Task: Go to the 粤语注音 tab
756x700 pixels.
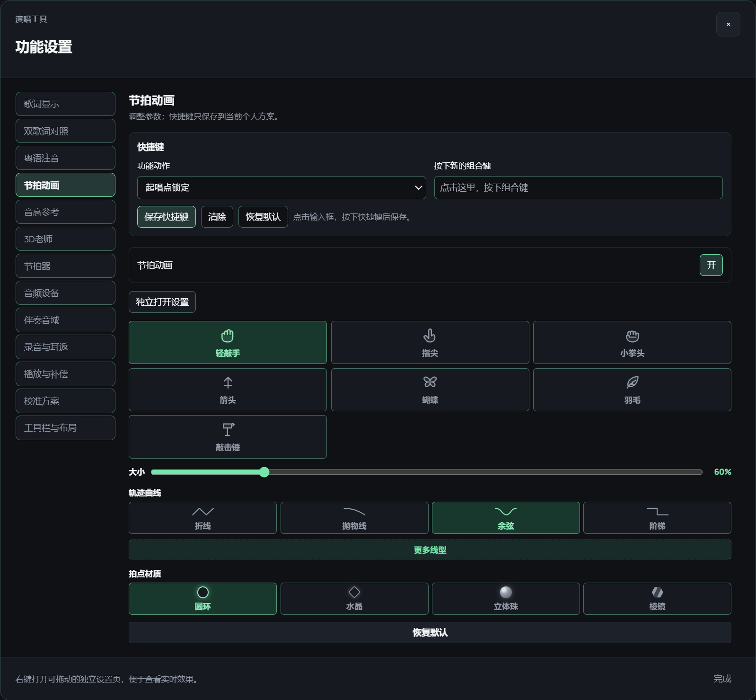Action: click(65, 158)
